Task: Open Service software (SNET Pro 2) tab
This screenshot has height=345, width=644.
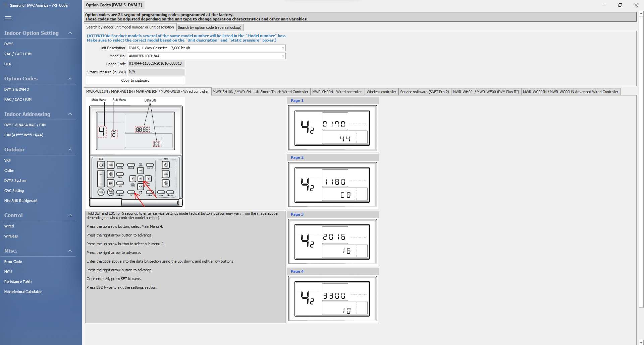Action: pyautogui.click(x=424, y=92)
